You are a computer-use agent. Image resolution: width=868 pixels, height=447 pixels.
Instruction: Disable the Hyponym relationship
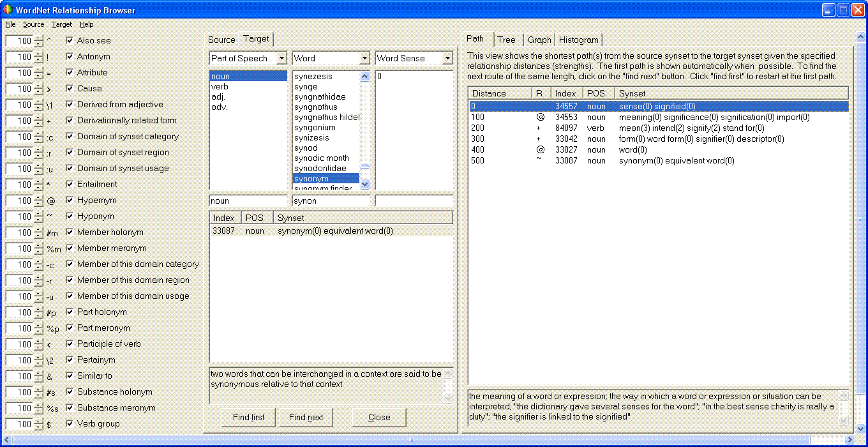[70, 216]
